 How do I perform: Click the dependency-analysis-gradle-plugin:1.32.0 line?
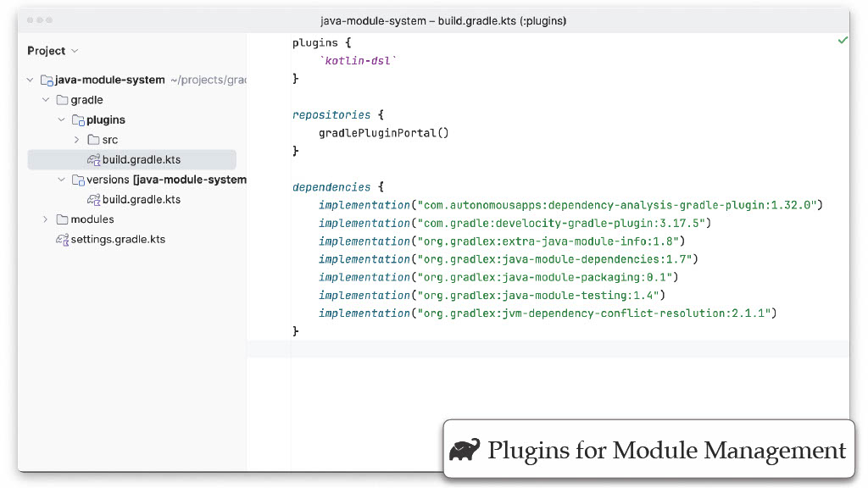pos(570,205)
